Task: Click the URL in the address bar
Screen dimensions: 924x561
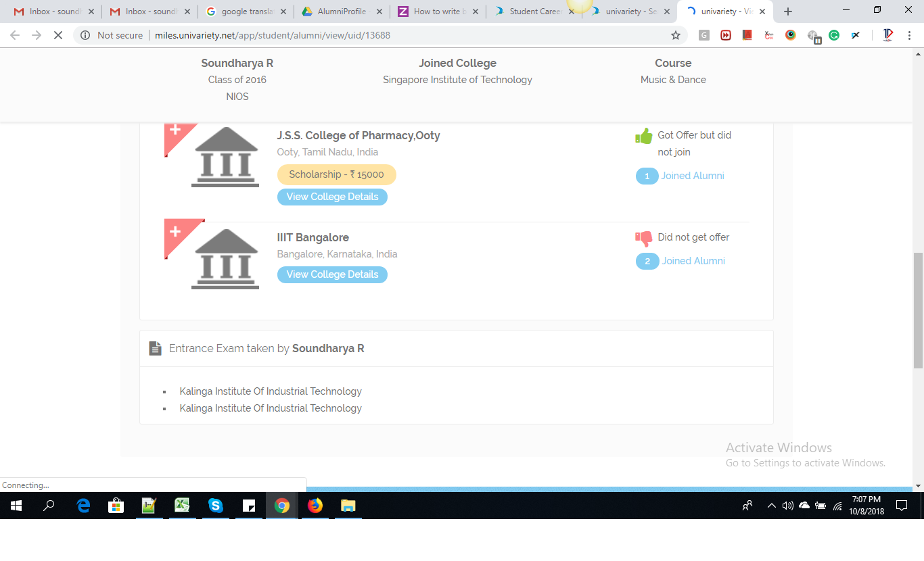Action: point(273,35)
